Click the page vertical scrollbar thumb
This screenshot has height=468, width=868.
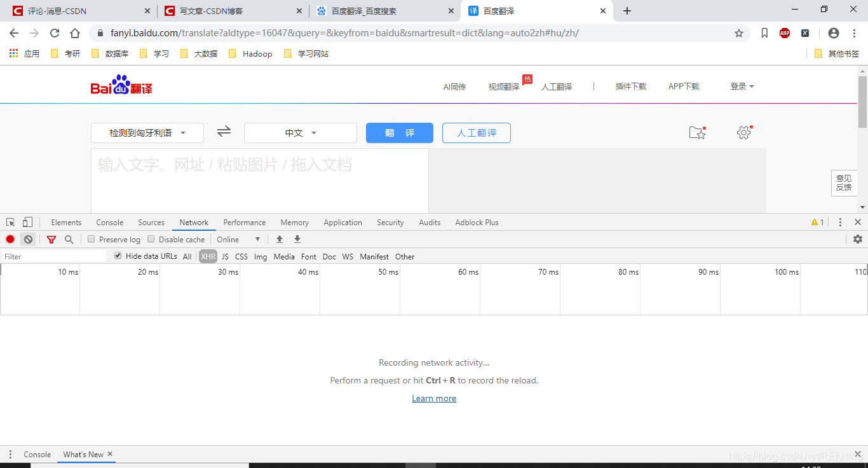pos(862,102)
